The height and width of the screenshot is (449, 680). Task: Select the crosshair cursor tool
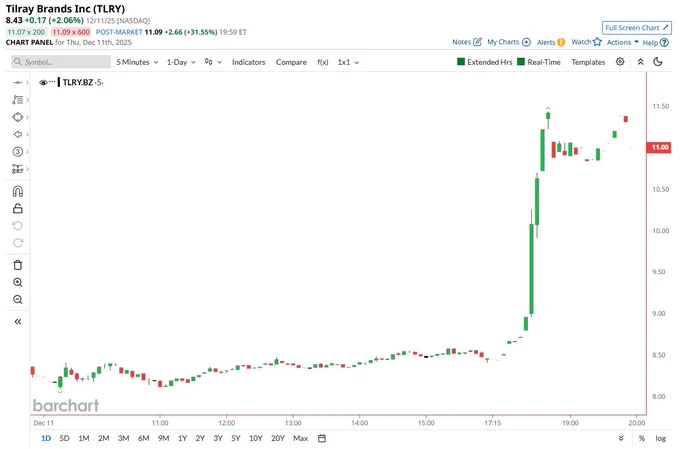tap(17, 82)
